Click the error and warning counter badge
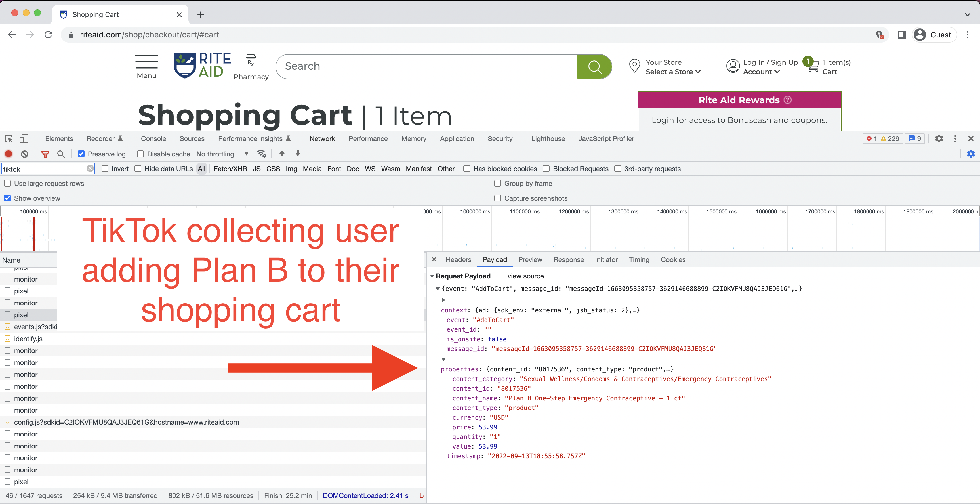Screen dimensions: 980x504 point(883,139)
